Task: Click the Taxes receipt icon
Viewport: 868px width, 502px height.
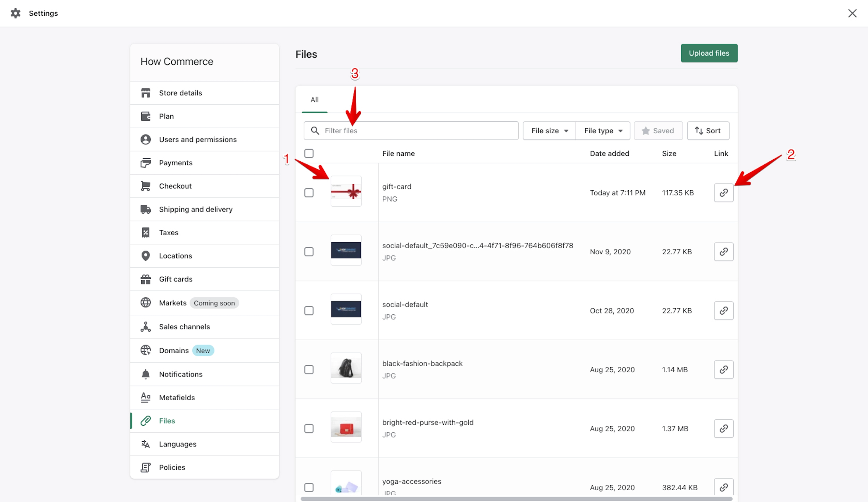Action: point(146,232)
